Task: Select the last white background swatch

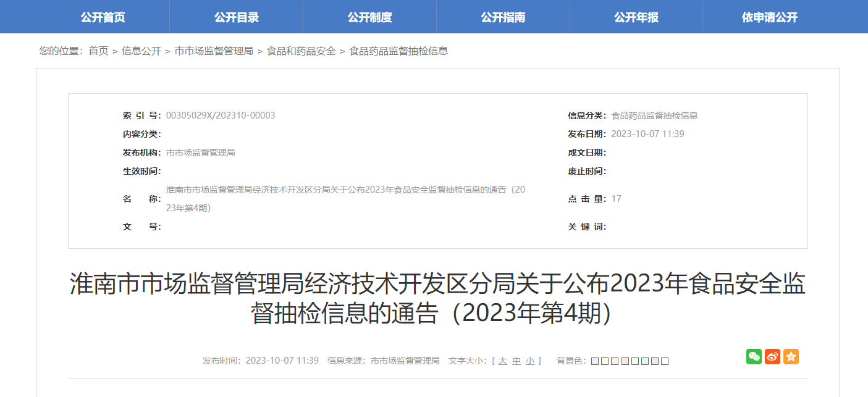Action: (x=665, y=361)
